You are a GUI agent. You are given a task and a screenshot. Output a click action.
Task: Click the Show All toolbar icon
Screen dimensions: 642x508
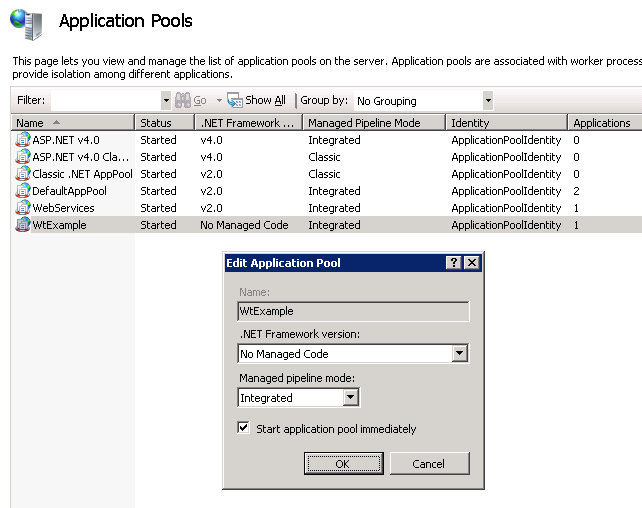point(235,100)
